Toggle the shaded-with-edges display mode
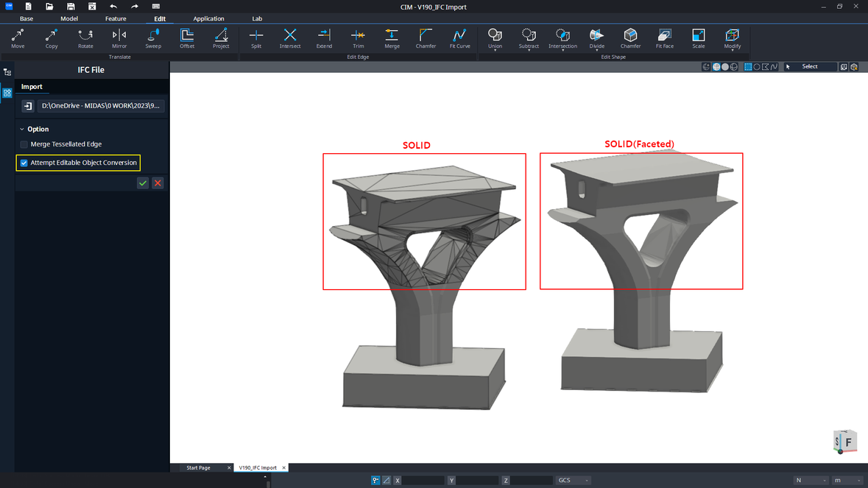The image size is (868, 488). 716,67
